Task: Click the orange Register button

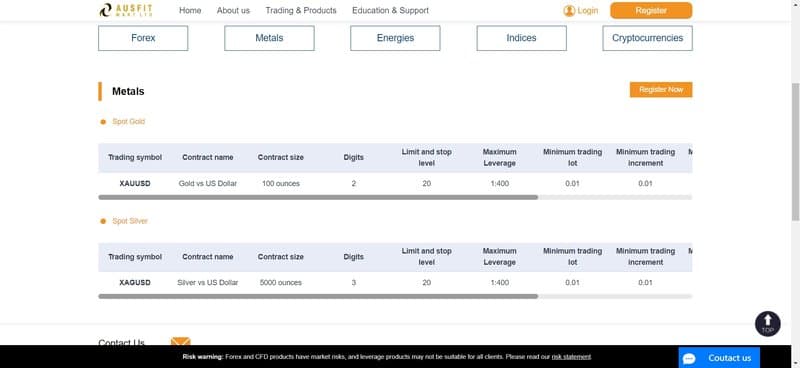Action: click(651, 10)
